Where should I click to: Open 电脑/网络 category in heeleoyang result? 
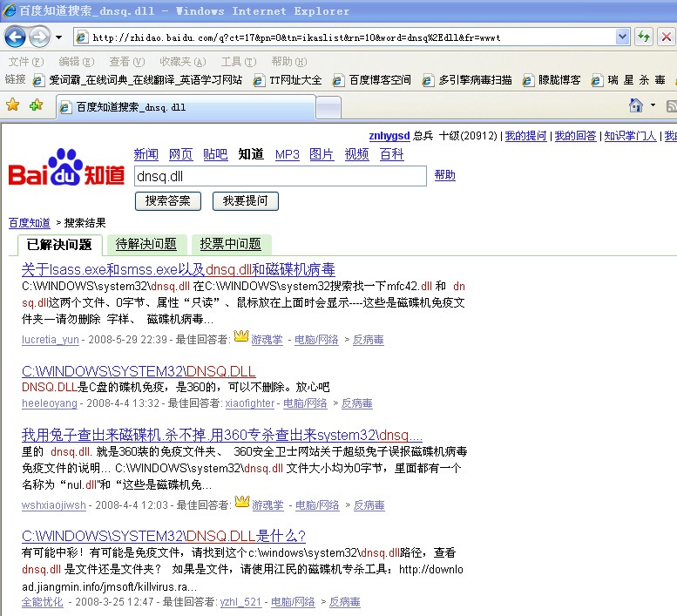[x=305, y=403]
